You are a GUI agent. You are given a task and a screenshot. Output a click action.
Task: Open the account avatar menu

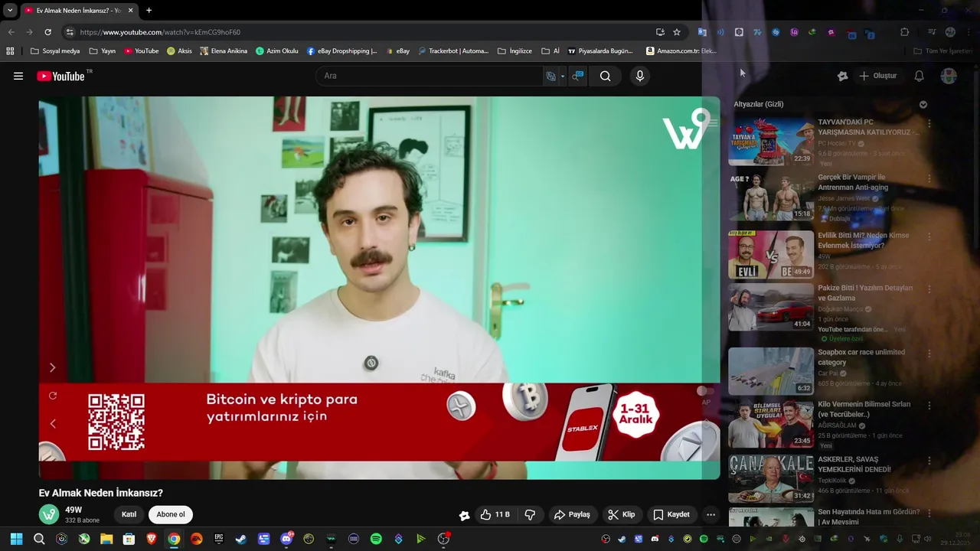coord(949,76)
